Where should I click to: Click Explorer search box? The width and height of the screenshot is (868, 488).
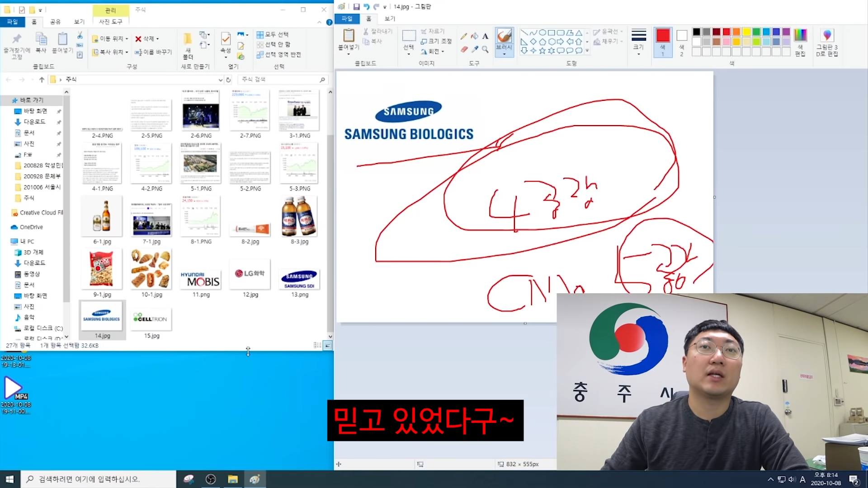tap(283, 80)
